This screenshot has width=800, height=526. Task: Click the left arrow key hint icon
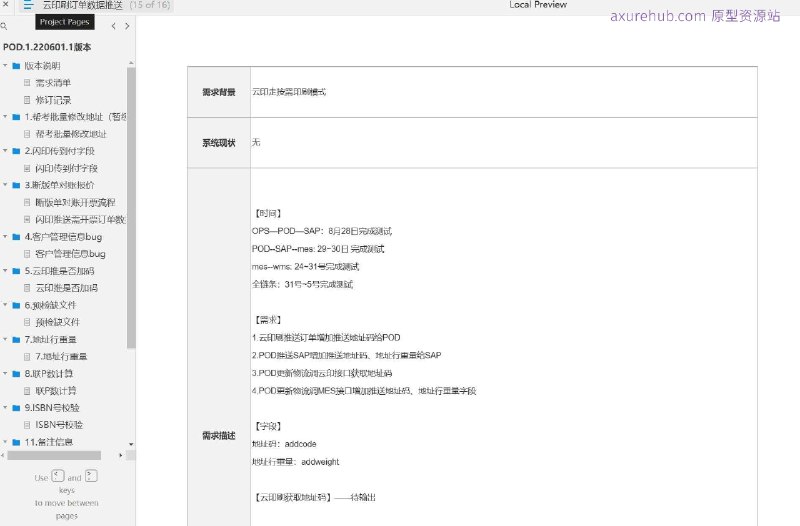(x=58, y=476)
